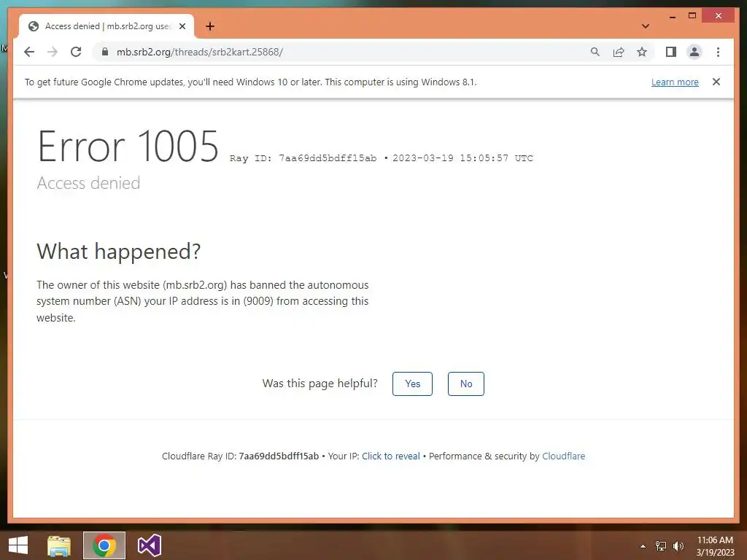
Task: Open the Chrome profile avatar menu
Action: 694,52
